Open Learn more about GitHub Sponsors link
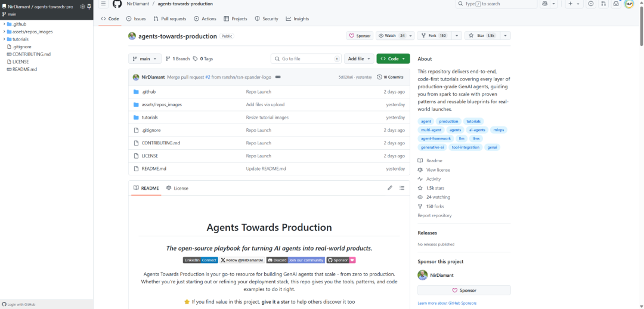 click(447, 303)
